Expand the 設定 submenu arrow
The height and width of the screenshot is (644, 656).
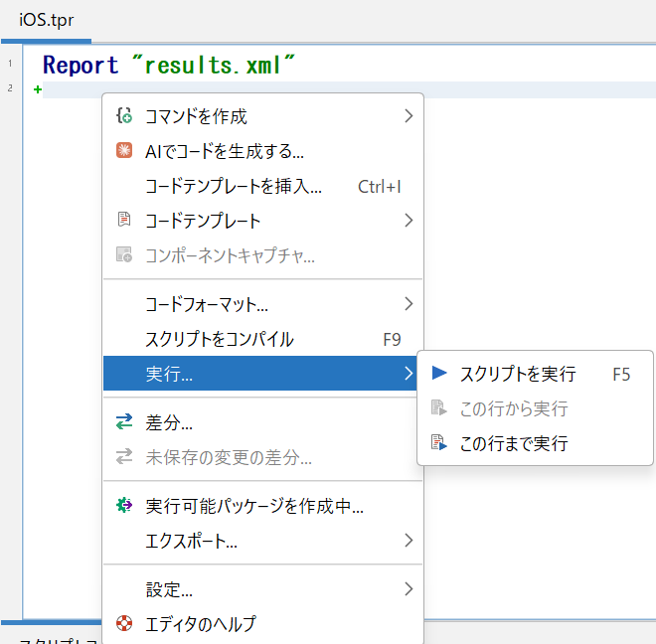pos(409,589)
